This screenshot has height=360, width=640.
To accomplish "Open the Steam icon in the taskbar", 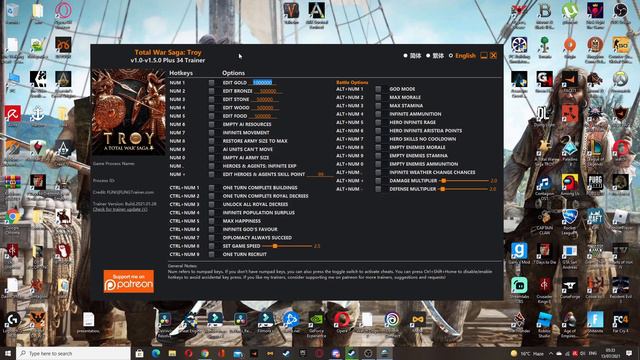I will [287, 353].
